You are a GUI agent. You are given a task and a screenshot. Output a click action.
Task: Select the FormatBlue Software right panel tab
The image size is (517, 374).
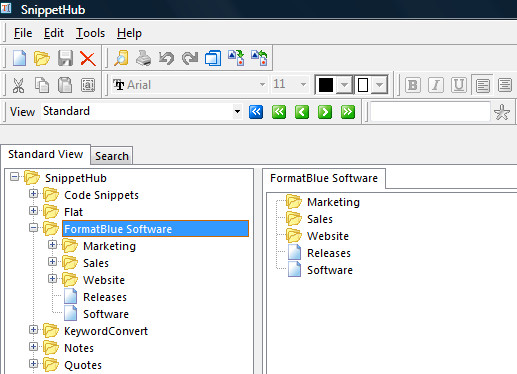[324, 178]
